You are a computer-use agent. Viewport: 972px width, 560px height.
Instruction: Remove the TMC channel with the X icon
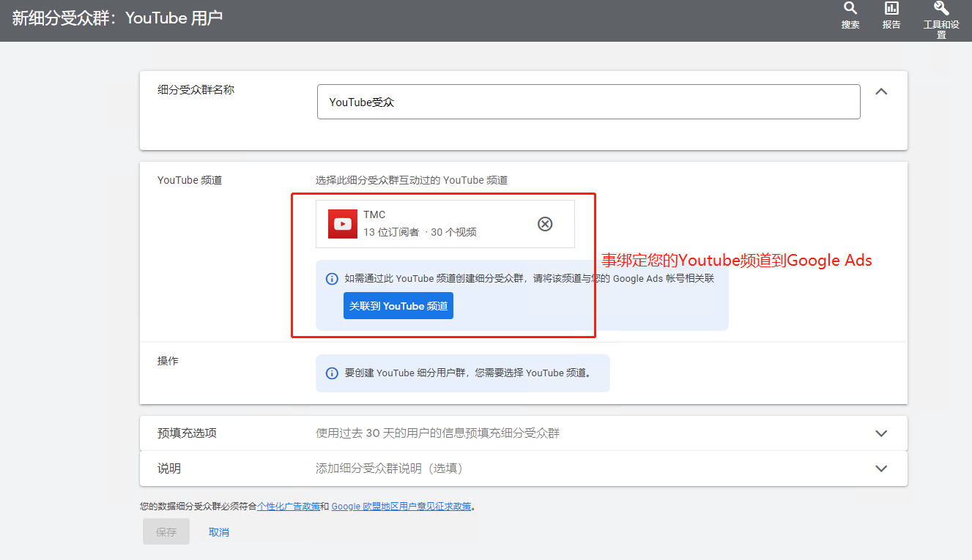(545, 224)
